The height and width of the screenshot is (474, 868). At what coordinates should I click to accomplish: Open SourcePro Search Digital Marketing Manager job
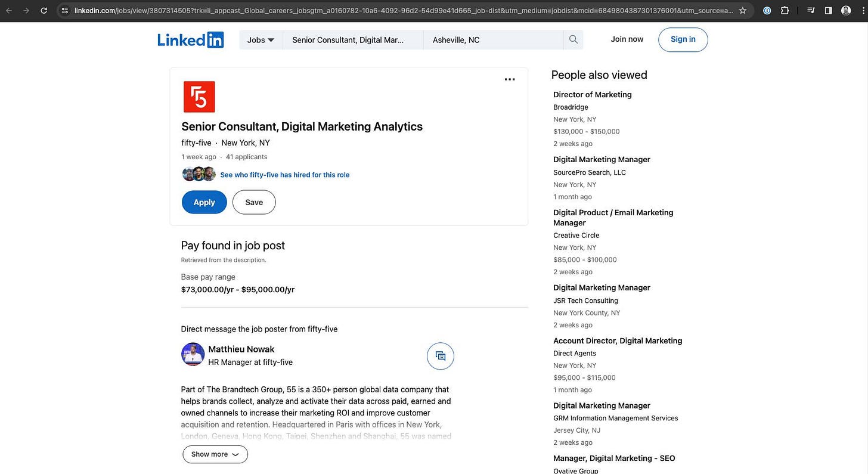point(602,159)
